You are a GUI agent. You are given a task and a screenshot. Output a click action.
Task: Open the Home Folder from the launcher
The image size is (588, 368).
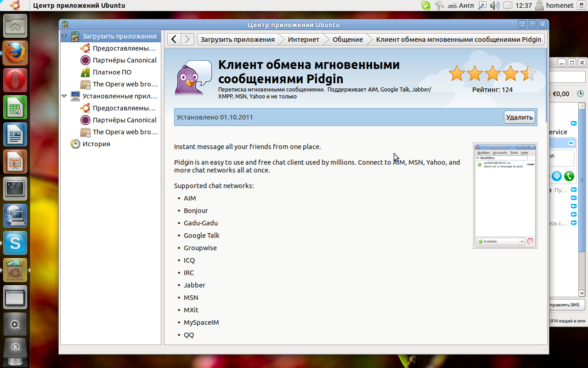point(16,25)
